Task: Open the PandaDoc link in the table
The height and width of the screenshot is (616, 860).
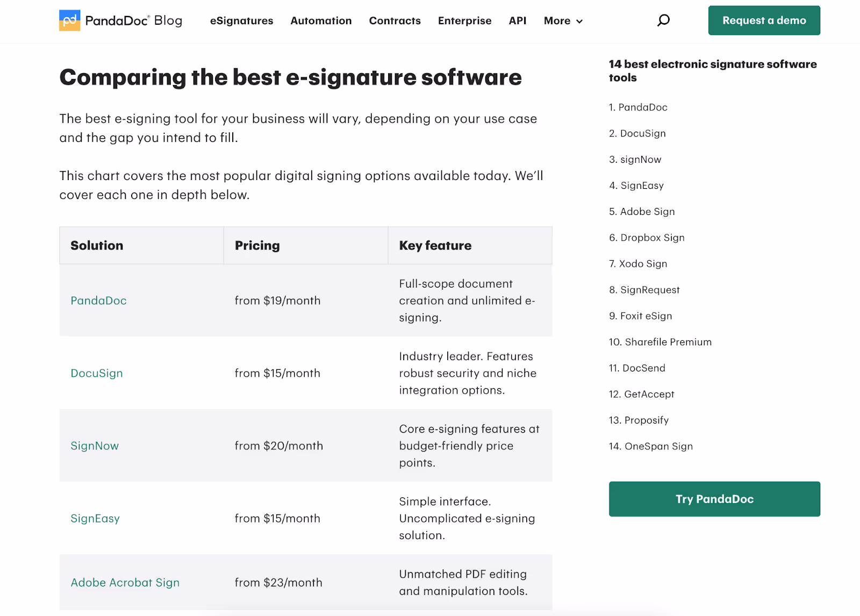Action: pyautogui.click(x=99, y=300)
